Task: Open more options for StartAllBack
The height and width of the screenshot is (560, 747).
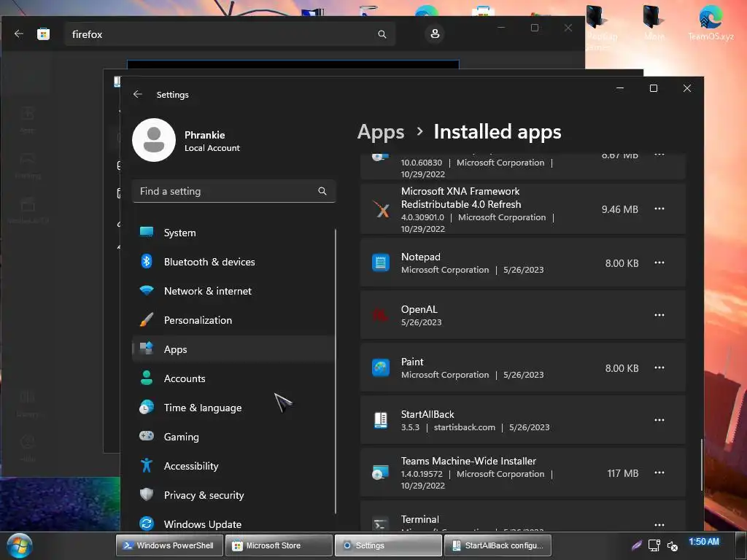Action: pos(659,420)
